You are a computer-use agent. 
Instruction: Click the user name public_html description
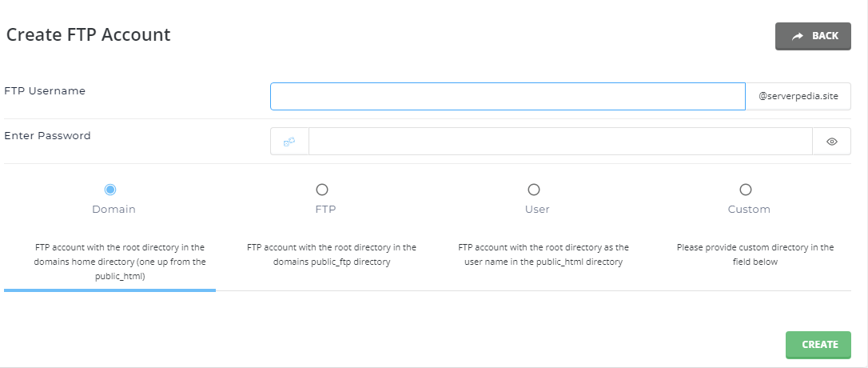point(543,254)
